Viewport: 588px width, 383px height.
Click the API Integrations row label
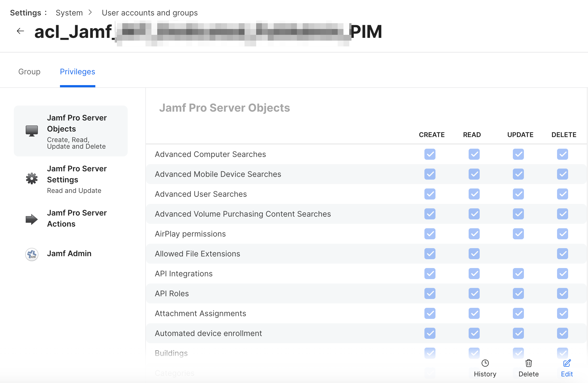click(x=184, y=274)
